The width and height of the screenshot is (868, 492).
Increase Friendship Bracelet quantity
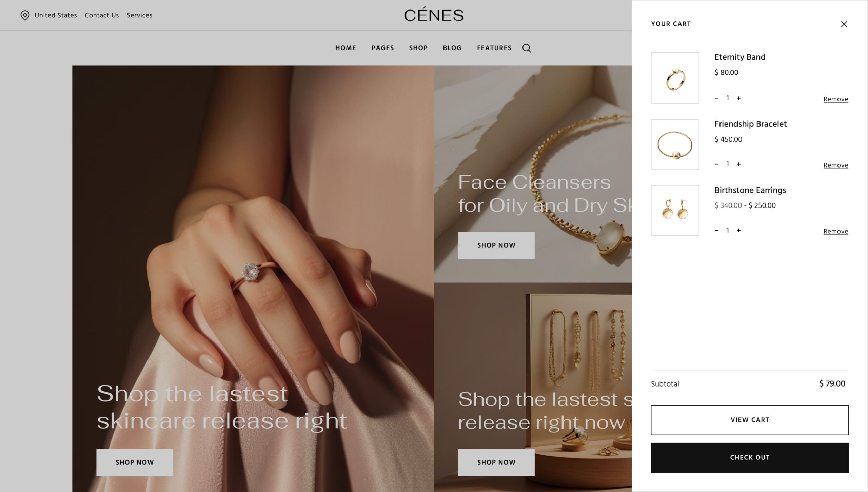(739, 164)
